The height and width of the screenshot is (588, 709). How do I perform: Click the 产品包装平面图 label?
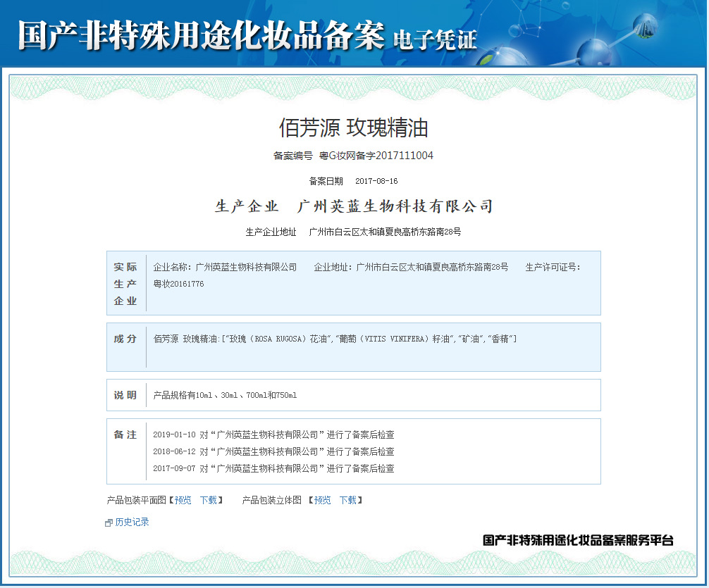137,500
